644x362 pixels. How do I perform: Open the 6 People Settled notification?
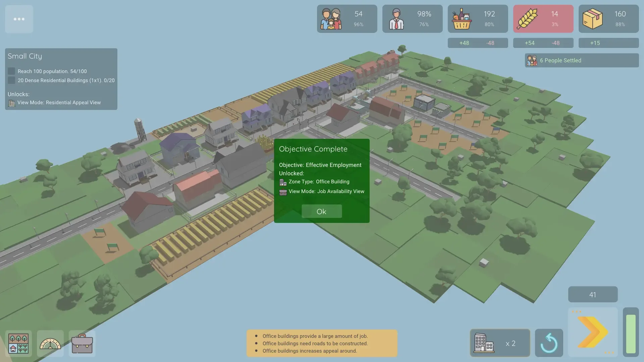[x=582, y=60]
